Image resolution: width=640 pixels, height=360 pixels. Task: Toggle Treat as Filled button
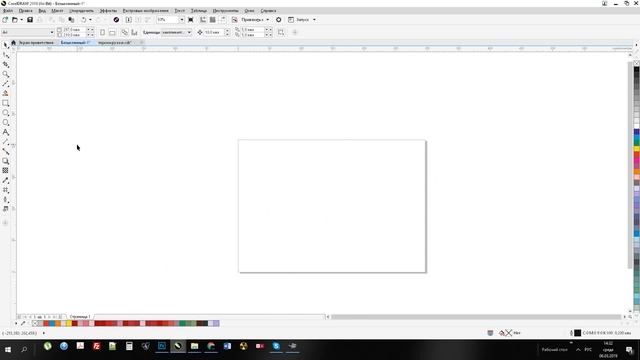[x=281, y=32]
